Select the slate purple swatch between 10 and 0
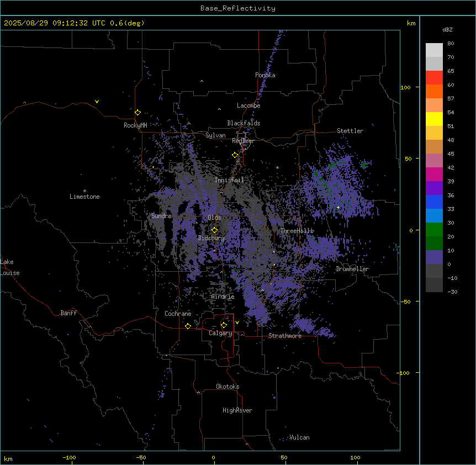This screenshot has width=476, height=465. click(x=434, y=257)
